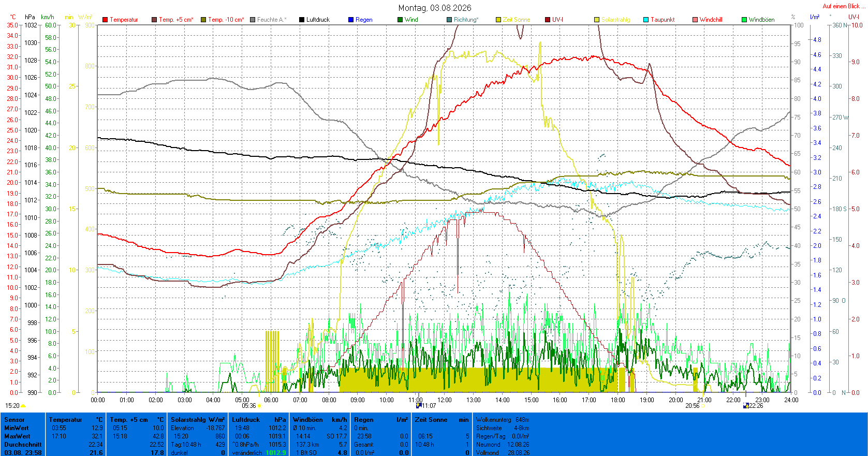This screenshot has width=868, height=456.
Task: Click the dark green Wind legend swatch
Action: (x=400, y=20)
